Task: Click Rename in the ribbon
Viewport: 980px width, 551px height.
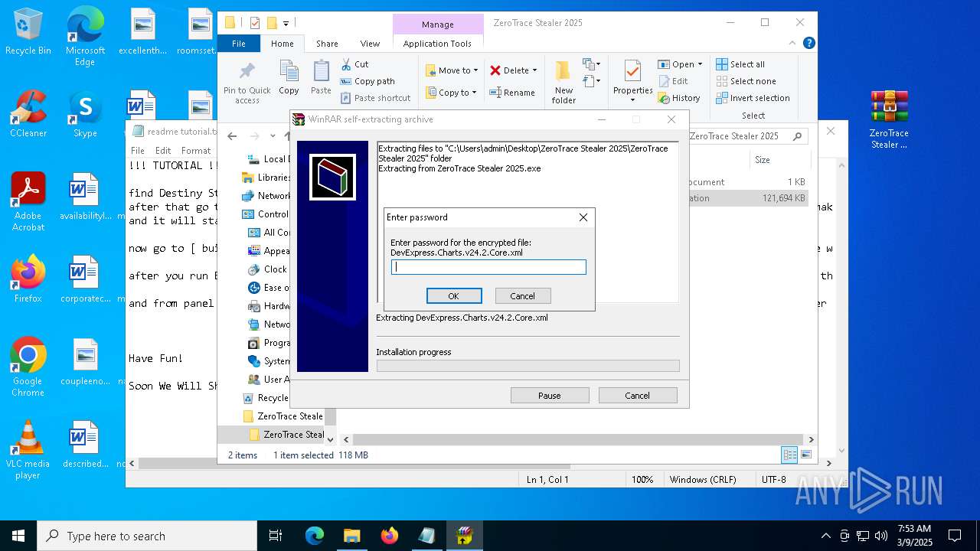Action: click(x=512, y=93)
